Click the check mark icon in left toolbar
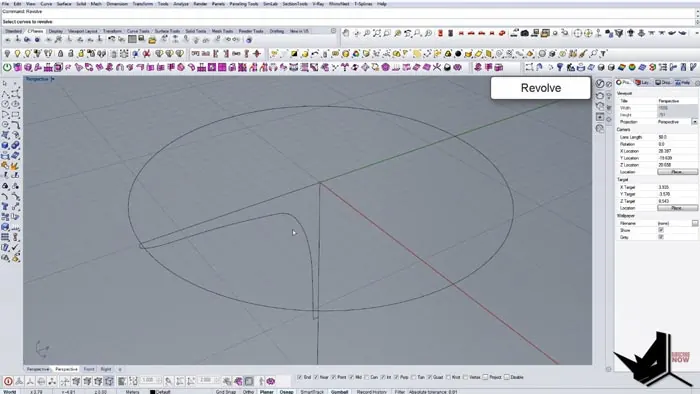This screenshot has width=700, height=394. click(x=16, y=247)
